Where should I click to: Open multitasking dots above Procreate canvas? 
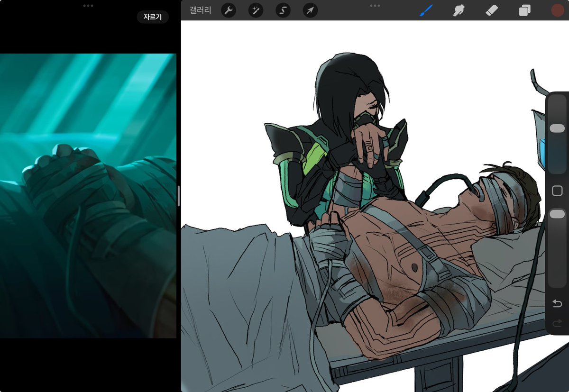375,6
